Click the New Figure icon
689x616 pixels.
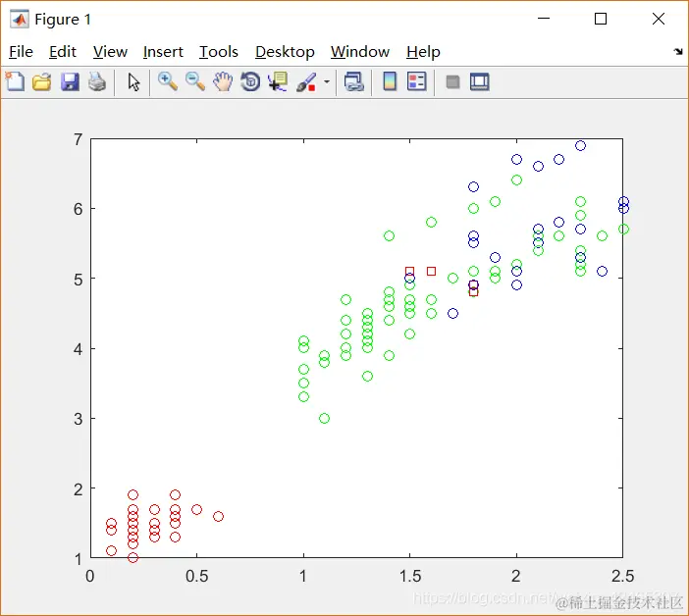(16, 81)
